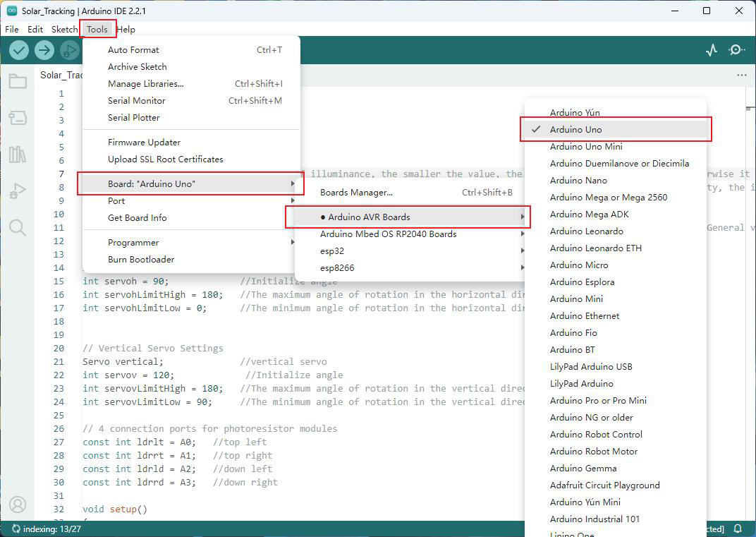Choose Arduino Uno Mini board
The image size is (756, 537).
click(616, 147)
